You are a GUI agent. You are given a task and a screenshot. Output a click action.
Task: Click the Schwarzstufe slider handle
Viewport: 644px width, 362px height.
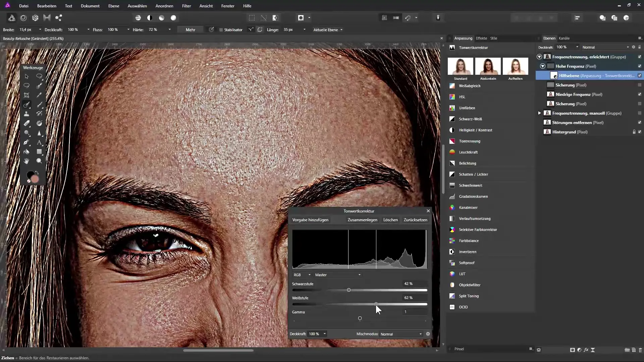349,290
